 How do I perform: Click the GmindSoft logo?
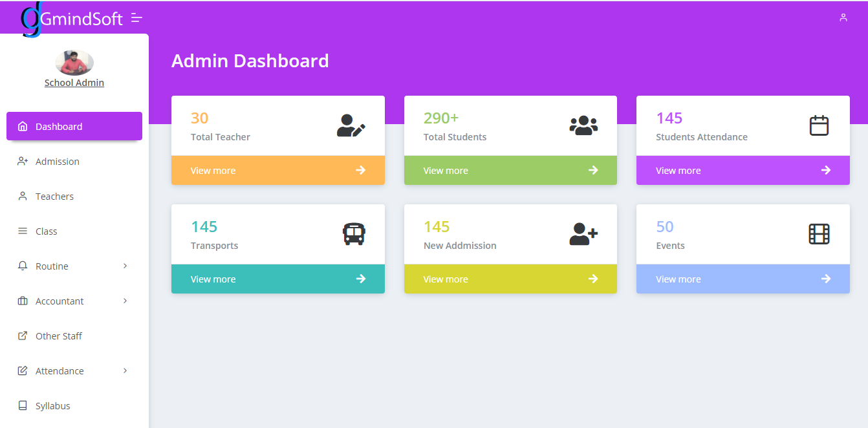coord(71,19)
